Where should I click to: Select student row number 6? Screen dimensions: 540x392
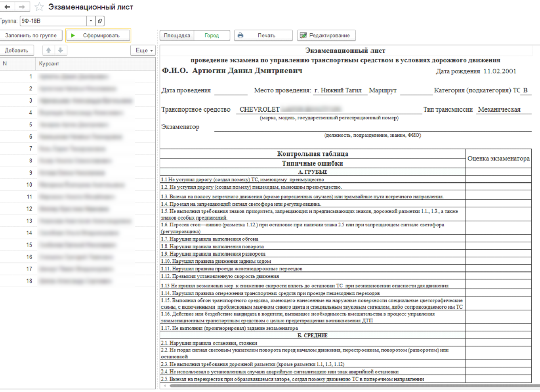[x=78, y=137]
